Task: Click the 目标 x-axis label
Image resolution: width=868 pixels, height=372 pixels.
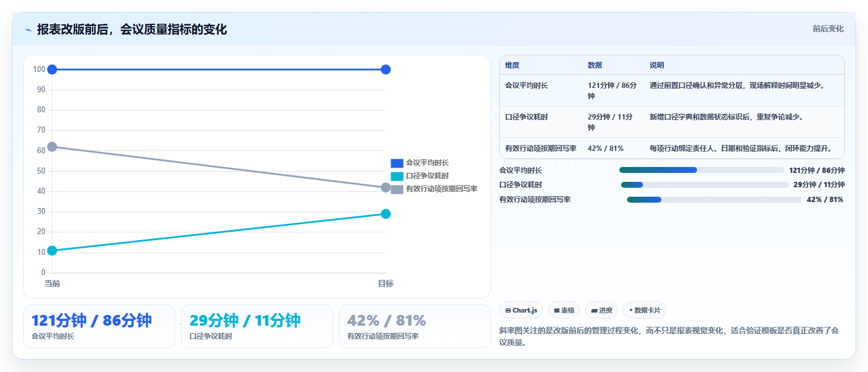Action: 386,284
